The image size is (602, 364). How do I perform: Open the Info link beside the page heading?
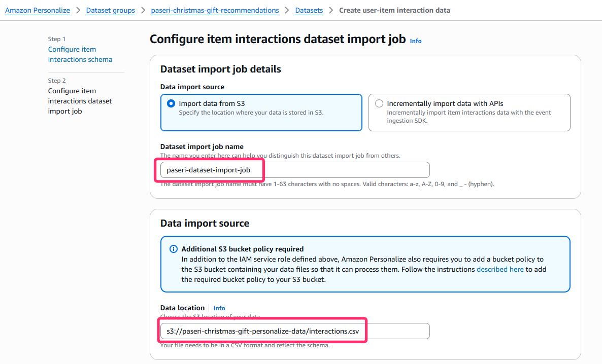tap(416, 41)
